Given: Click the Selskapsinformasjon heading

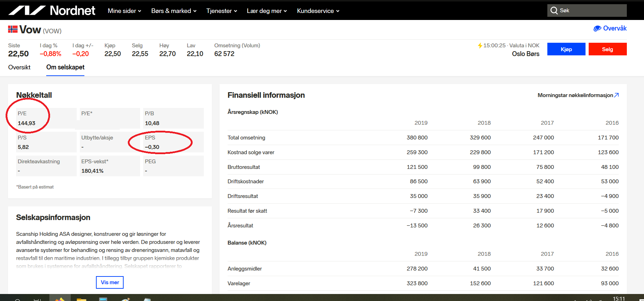Looking at the screenshot, I should pyautogui.click(x=53, y=218).
